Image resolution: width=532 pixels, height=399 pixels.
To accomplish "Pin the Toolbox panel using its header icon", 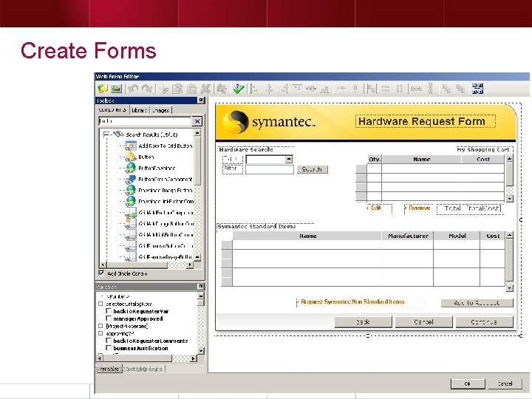I will [201, 100].
